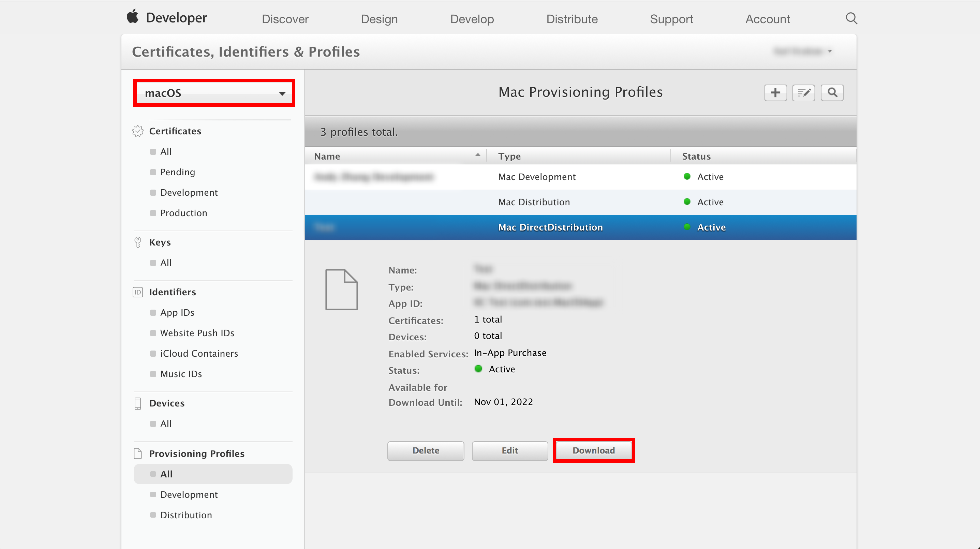The image size is (980, 549).
Task: Navigate to Distribute menu item
Action: 571,19
